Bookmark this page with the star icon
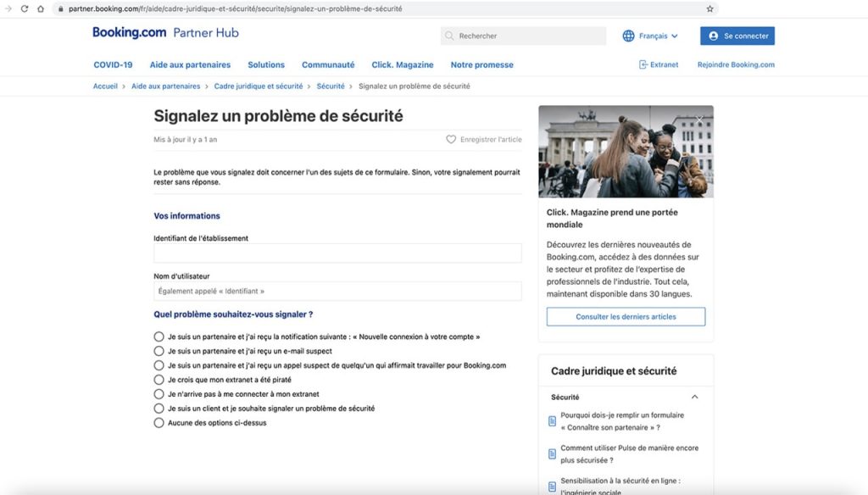Screen dimensions: 868x495 [x=709, y=8]
